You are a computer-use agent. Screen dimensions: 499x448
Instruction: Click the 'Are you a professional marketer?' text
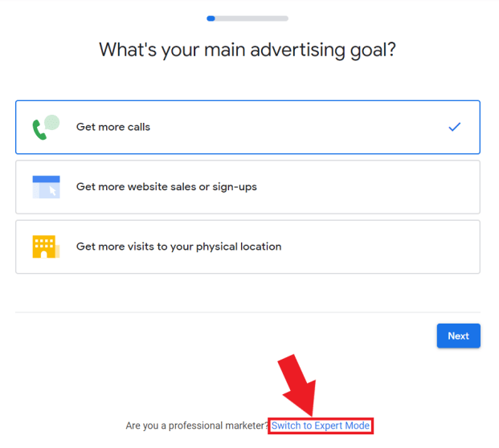(197, 426)
